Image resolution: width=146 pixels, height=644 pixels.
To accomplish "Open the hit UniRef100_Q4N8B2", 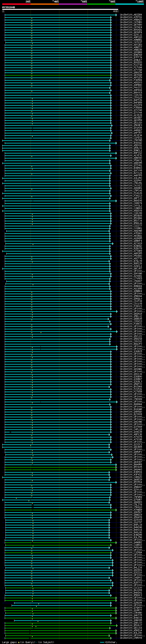I will 131,543.
